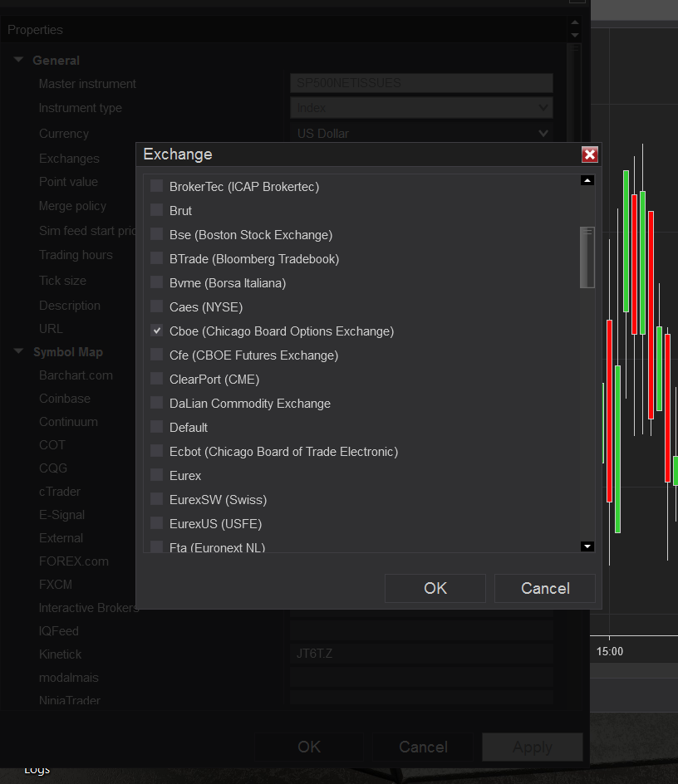
Task: Select BTrade (Bloomberg Tradebook) checkbox
Action: [156, 258]
